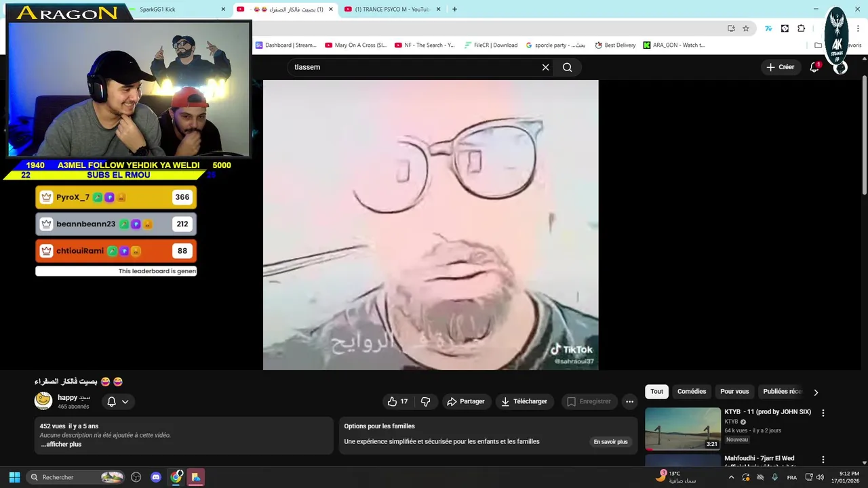The height and width of the screenshot is (488, 868).
Task: Open Best Delivery bookmark
Action: click(x=616, y=45)
